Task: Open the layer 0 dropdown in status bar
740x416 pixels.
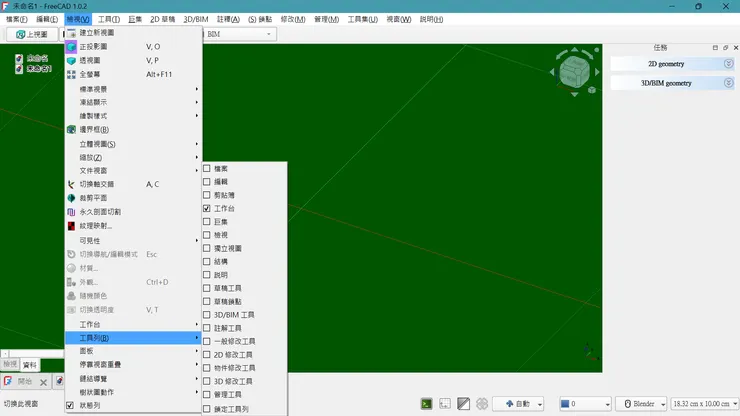Action: [585, 404]
